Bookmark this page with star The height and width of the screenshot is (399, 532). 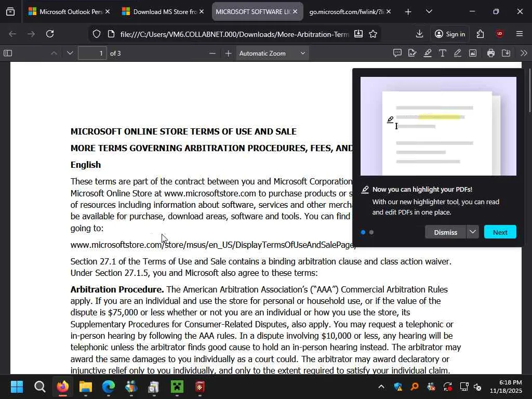pyautogui.click(x=373, y=34)
